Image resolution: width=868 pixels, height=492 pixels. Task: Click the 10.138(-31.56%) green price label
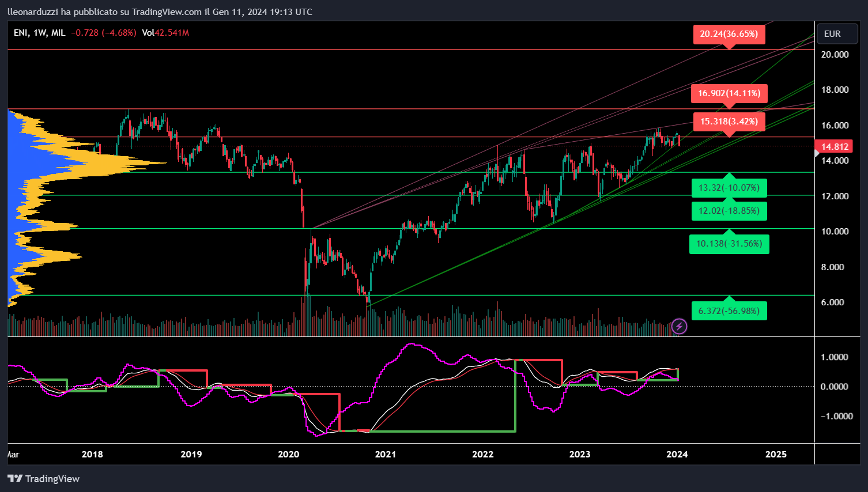[729, 244]
